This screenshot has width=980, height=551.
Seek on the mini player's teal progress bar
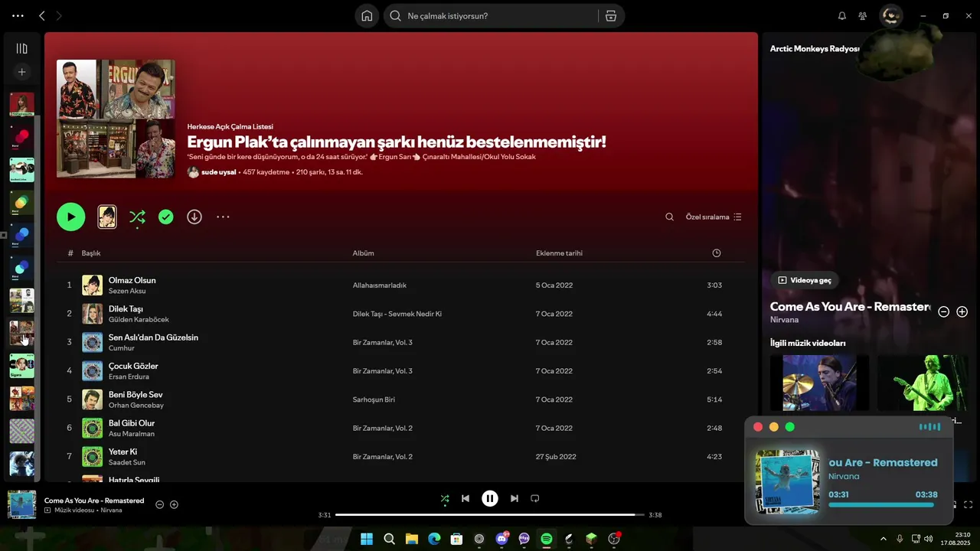coord(881,505)
